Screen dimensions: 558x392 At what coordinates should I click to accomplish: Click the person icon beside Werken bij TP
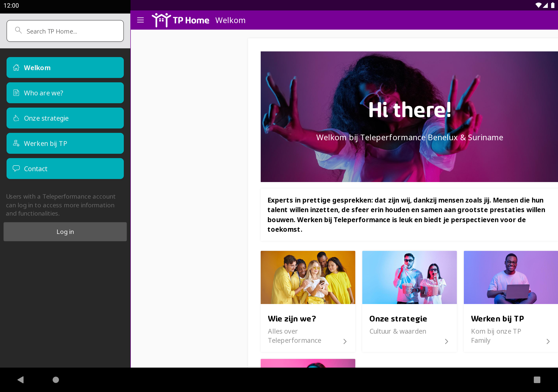16,143
